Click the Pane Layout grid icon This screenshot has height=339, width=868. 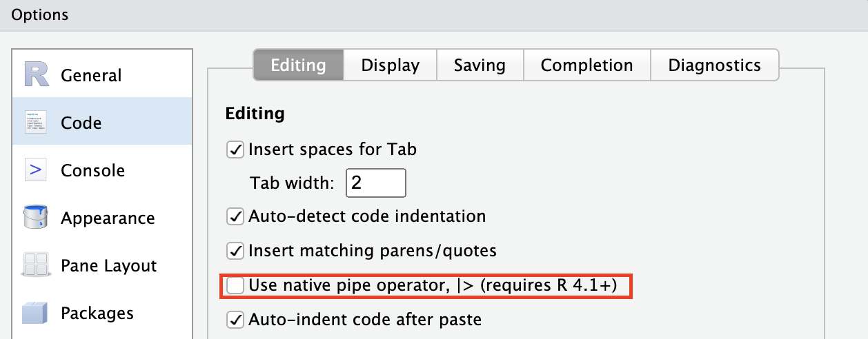(x=35, y=265)
